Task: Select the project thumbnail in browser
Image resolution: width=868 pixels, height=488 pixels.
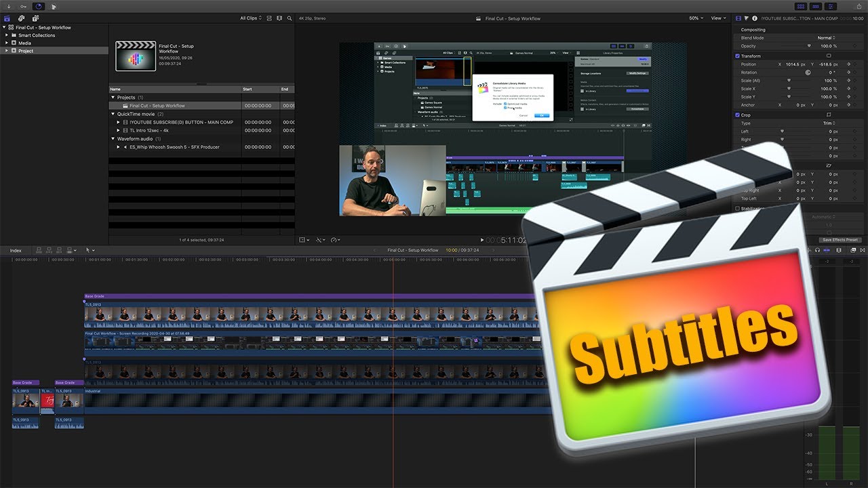Action: (x=136, y=56)
